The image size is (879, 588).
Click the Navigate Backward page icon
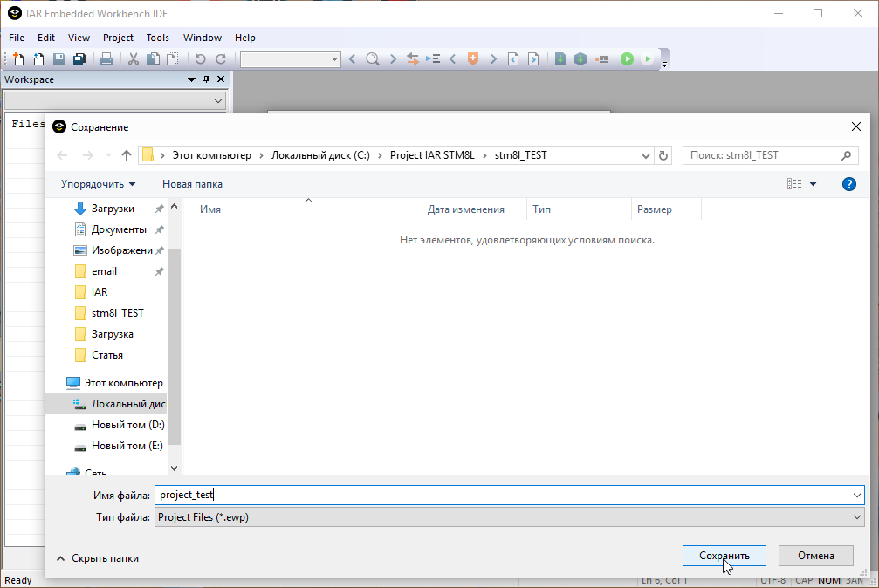513,58
